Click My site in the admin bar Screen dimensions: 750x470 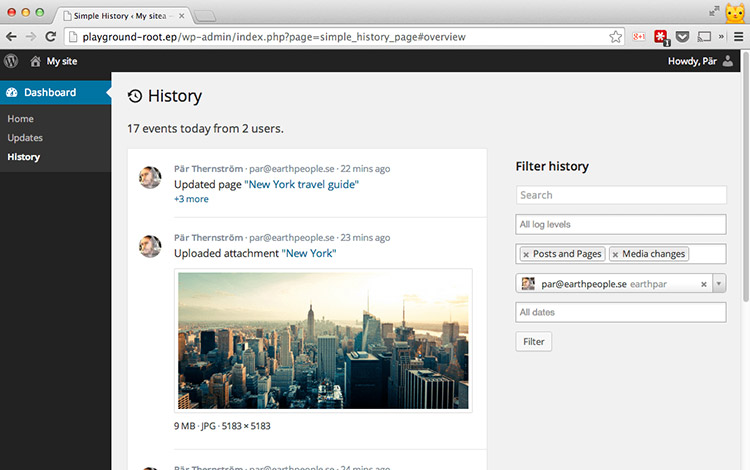point(62,61)
